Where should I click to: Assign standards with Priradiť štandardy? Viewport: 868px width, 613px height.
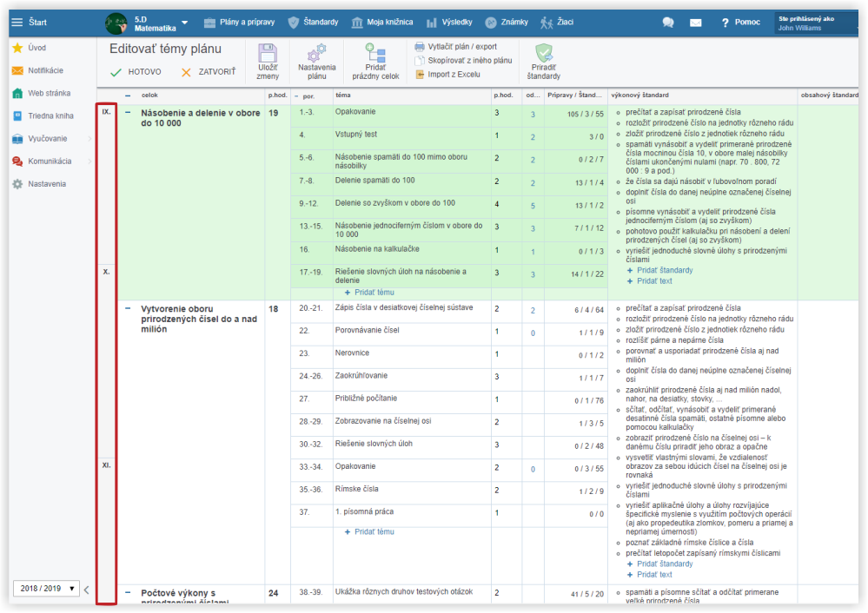(544, 62)
